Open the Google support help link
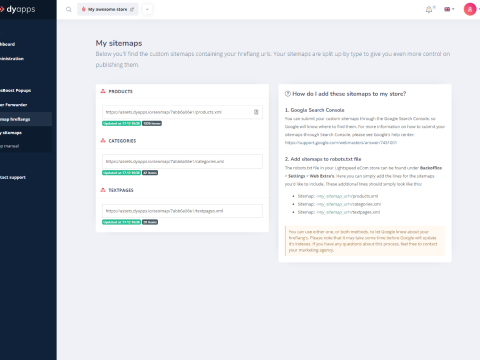The width and height of the screenshot is (480, 360). click(341, 143)
